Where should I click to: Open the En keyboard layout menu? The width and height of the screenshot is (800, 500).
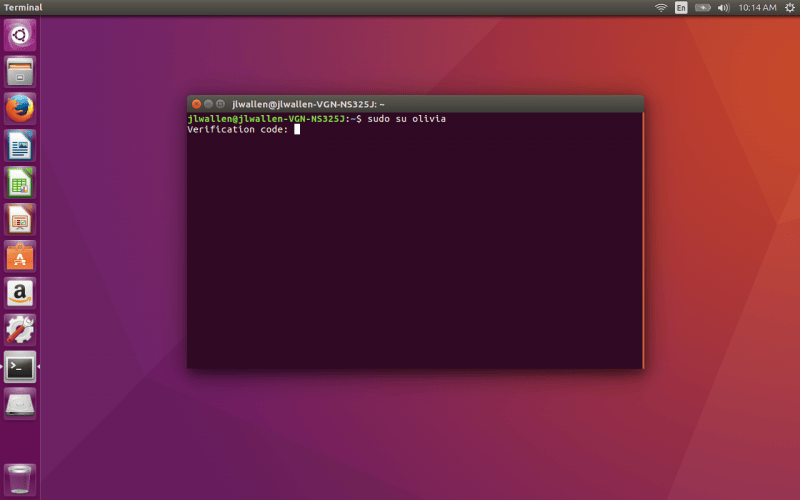[x=681, y=7]
